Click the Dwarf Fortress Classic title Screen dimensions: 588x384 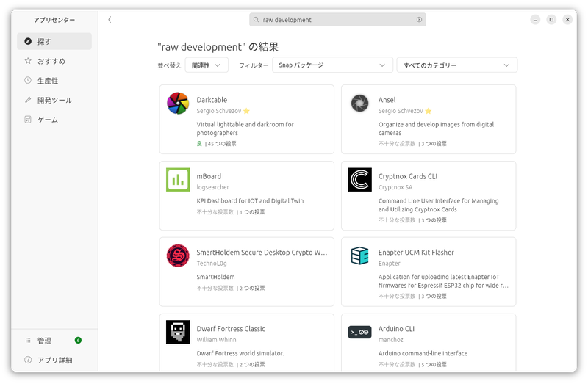coord(231,328)
